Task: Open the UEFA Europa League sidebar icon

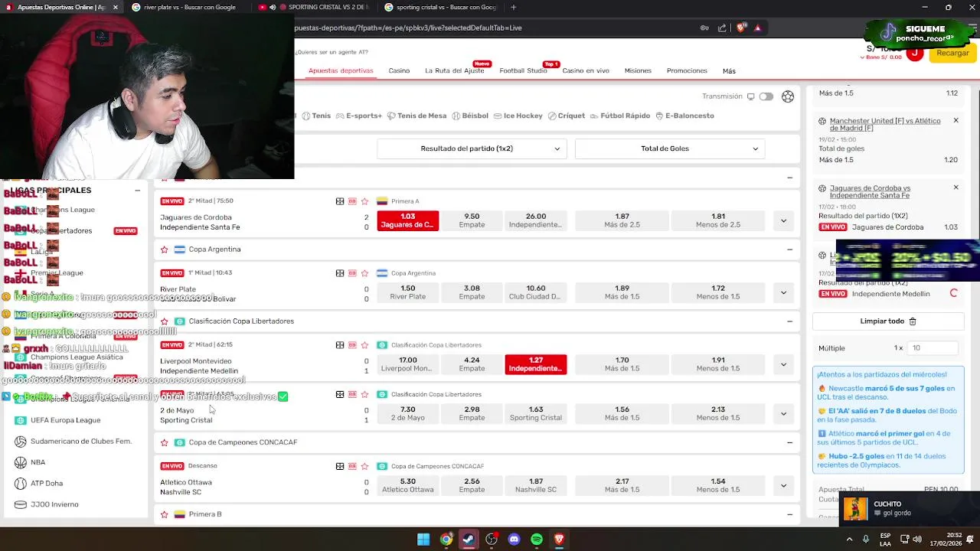Action: (x=21, y=420)
